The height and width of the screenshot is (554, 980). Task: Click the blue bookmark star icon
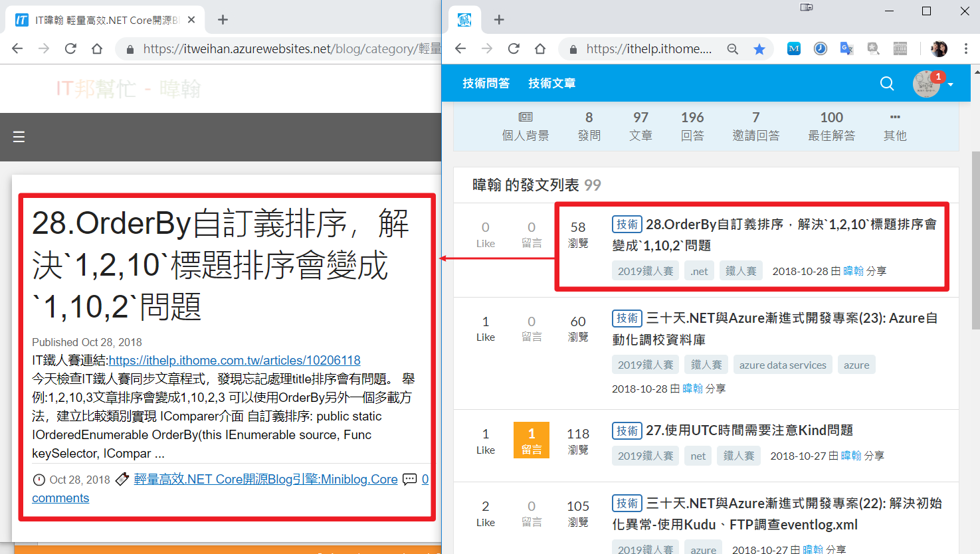pyautogui.click(x=759, y=48)
